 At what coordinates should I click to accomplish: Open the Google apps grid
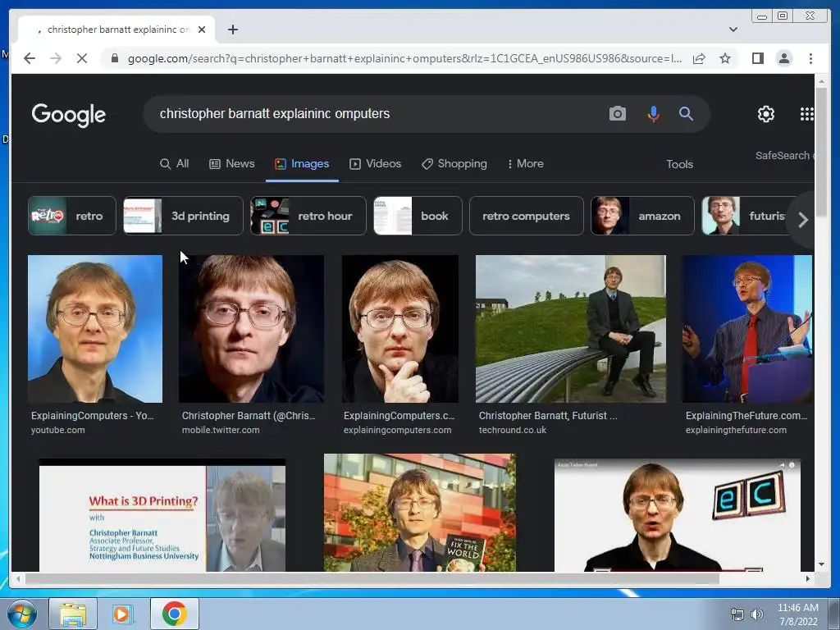point(807,113)
